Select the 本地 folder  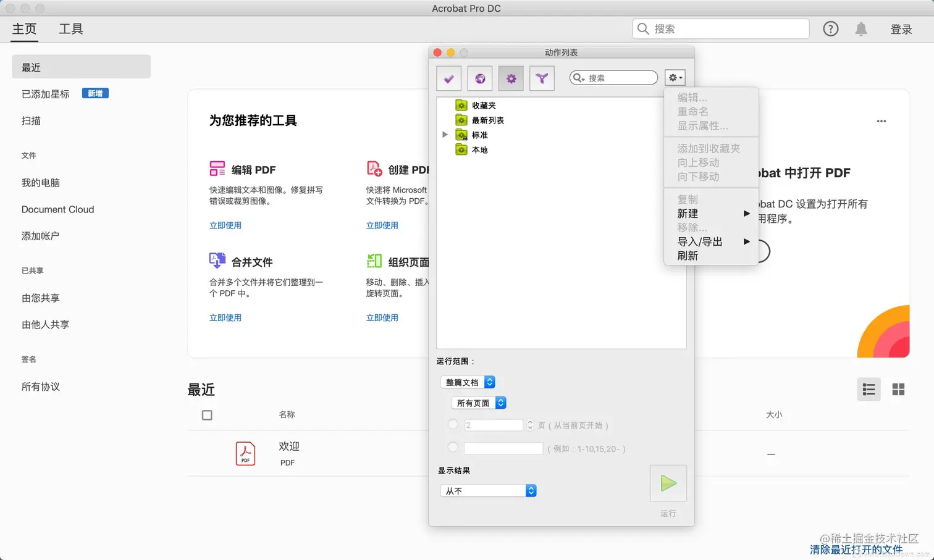(x=479, y=150)
